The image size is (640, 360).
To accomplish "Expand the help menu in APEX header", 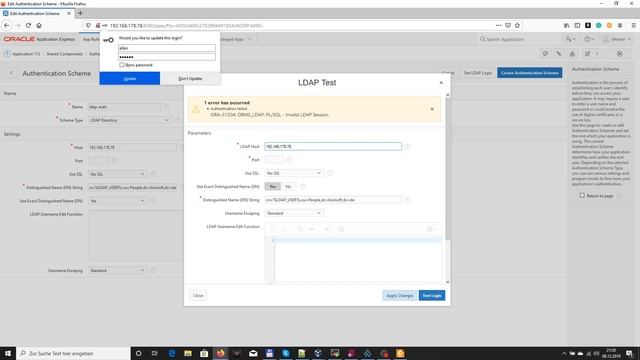I will (589, 39).
